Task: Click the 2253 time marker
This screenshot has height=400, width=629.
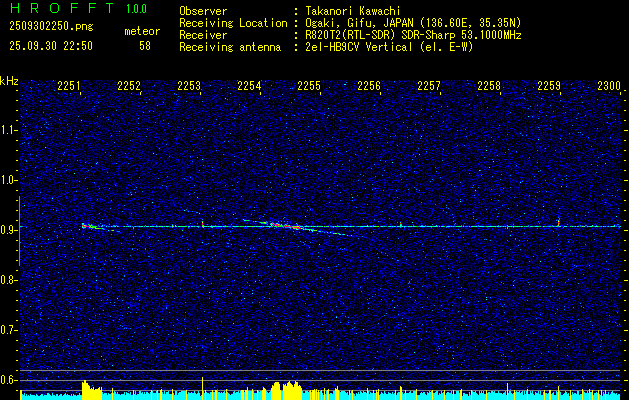Action: pos(189,85)
